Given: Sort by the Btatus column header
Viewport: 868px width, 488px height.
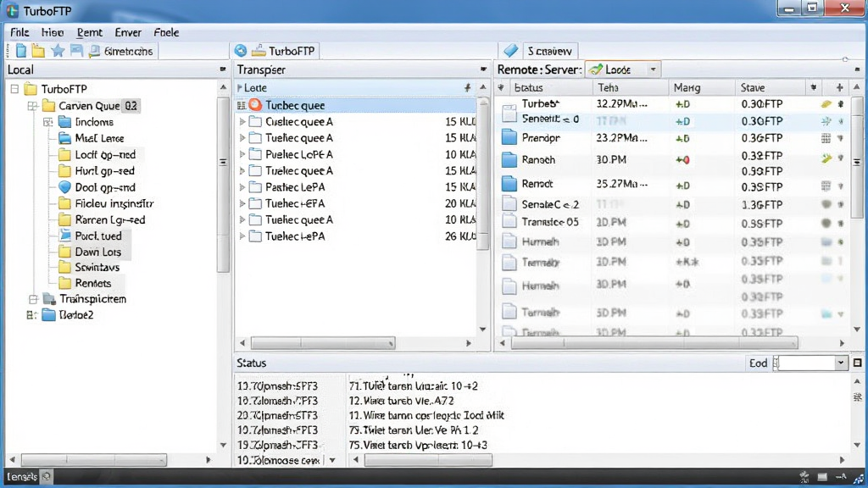Looking at the screenshot, I should [549, 87].
